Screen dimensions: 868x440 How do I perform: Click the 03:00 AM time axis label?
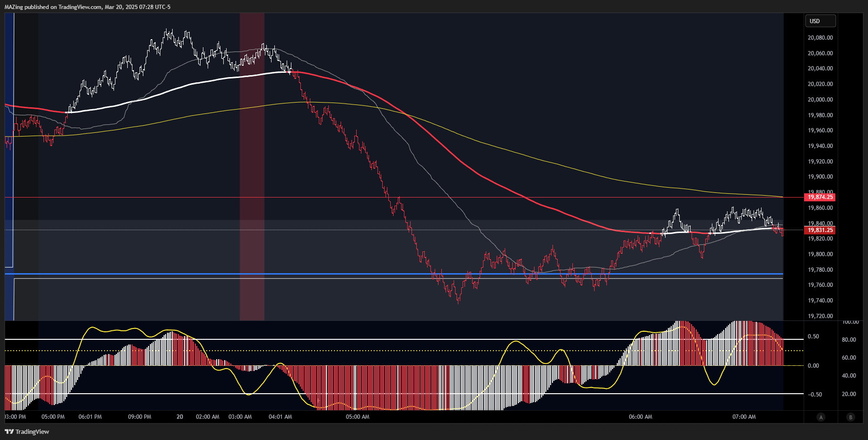(x=240, y=417)
